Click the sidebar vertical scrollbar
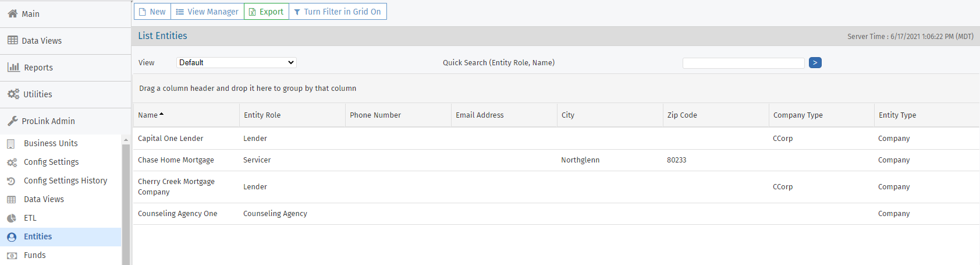The height and width of the screenshot is (265, 980). click(126, 198)
